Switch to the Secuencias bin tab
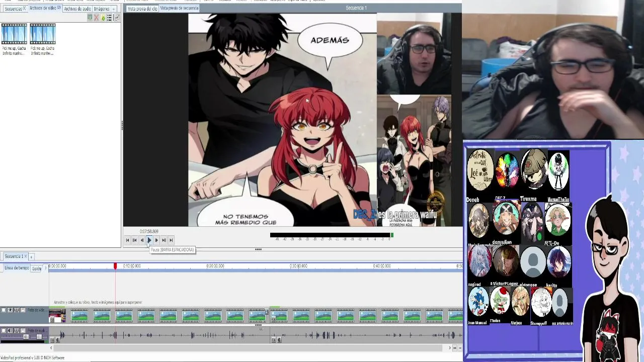The height and width of the screenshot is (362, 644). tap(15, 9)
